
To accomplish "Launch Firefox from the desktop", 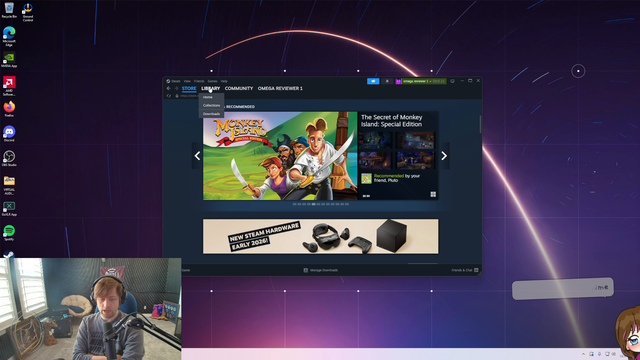I will (x=9, y=109).
